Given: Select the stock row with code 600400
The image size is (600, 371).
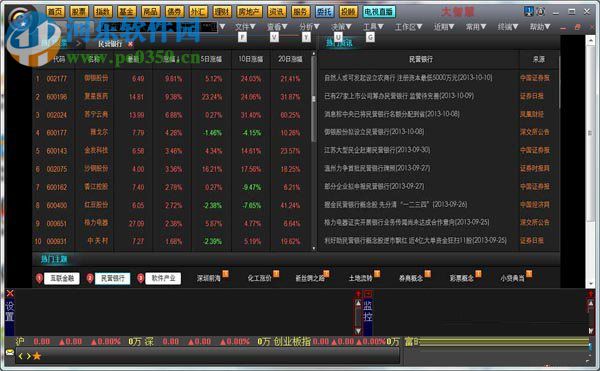Looking at the screenshot, I should [172, 205].
